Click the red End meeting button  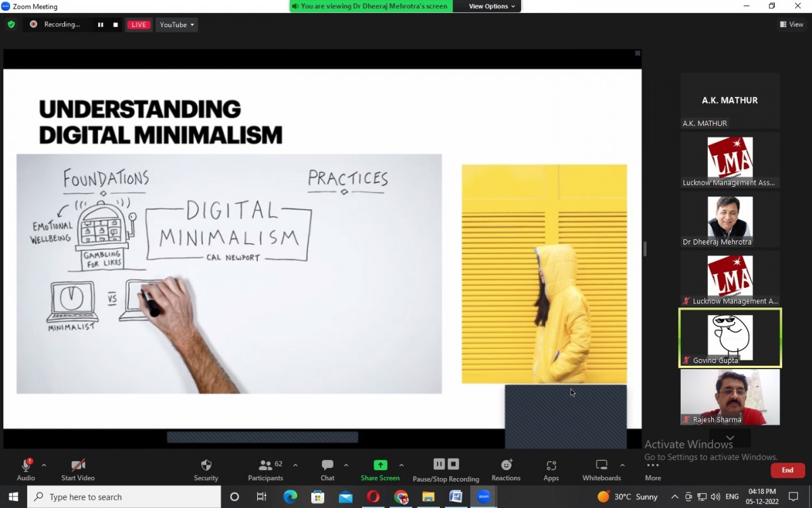coord(788,470)
